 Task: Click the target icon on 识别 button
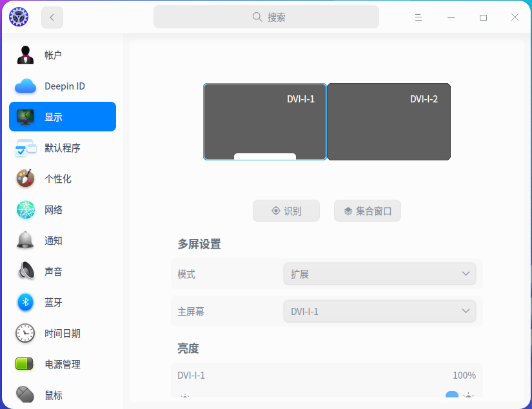click(x=276, y=211)
